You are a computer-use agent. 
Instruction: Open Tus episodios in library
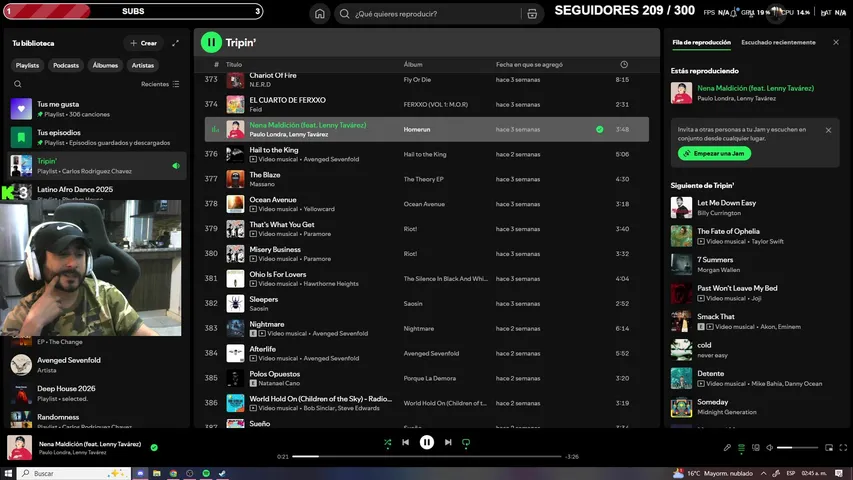tap(98, 137)
